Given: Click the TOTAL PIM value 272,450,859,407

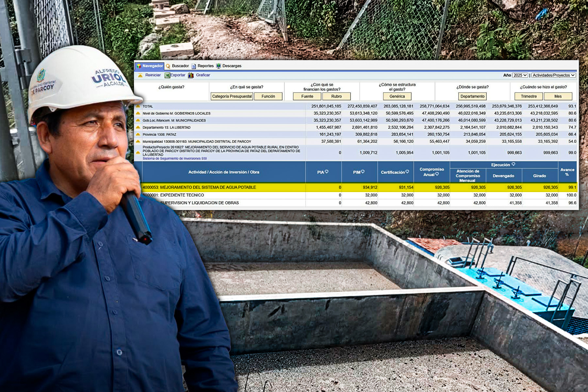Looking at the screenshot, I should 362,106.
